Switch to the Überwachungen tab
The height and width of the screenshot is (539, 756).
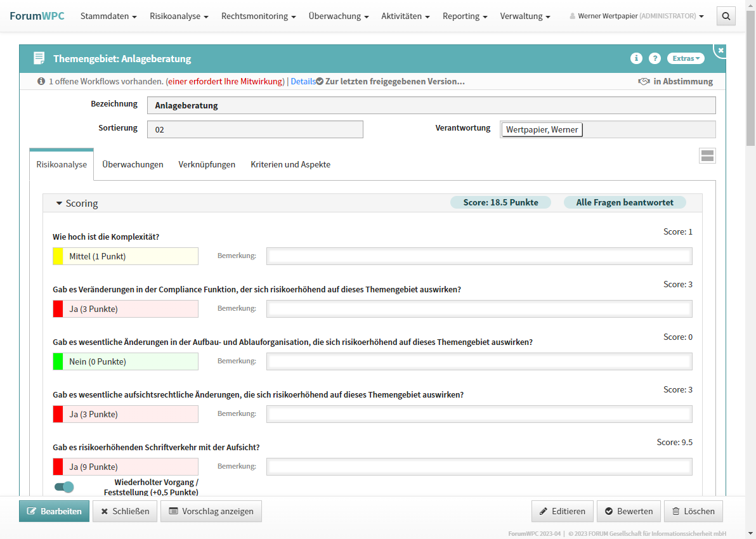133,164
